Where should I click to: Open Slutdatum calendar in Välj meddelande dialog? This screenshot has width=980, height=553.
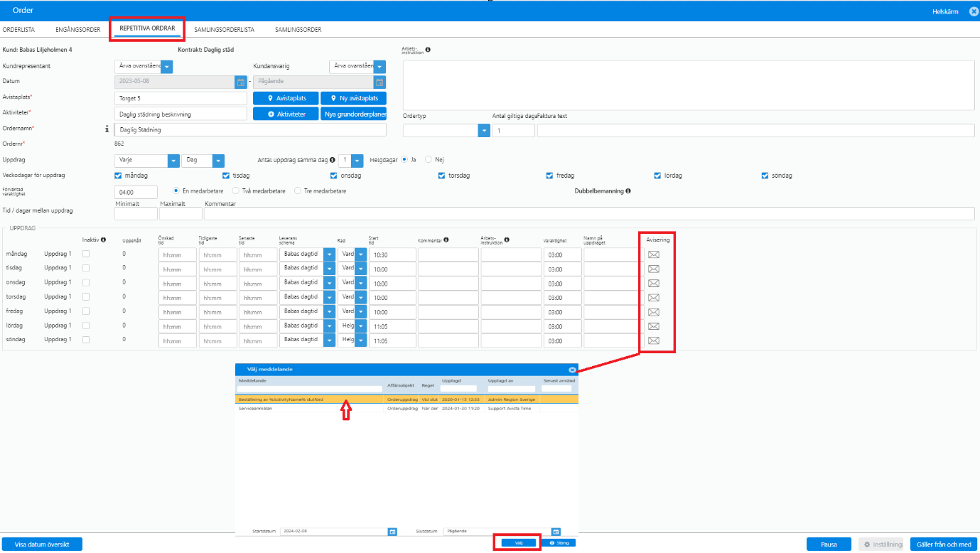click(556, 531)
